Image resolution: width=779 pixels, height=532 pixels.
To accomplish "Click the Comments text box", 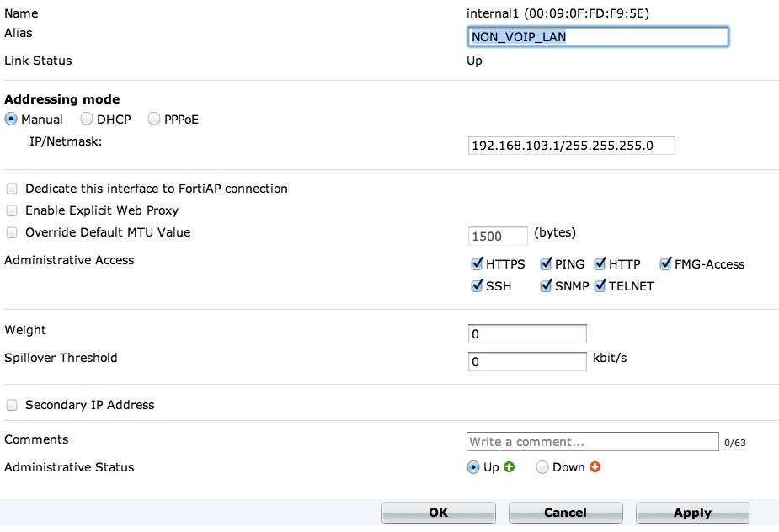I will point(593,442).
